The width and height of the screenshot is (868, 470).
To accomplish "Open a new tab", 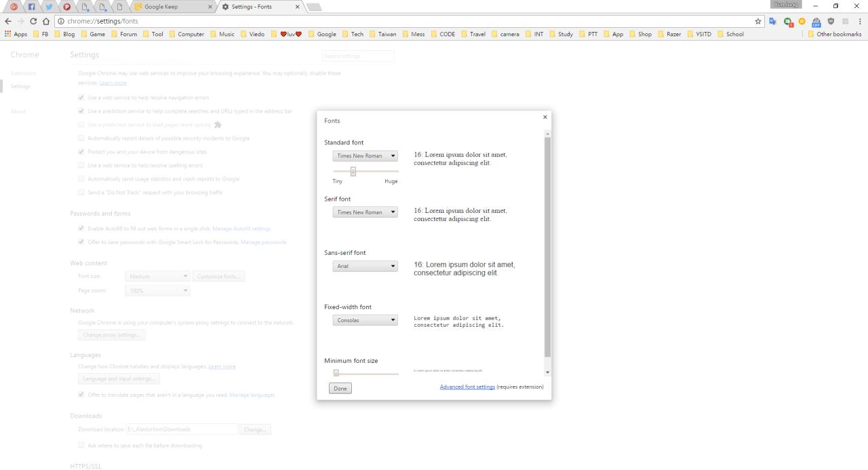I will [x=314, y=7].
